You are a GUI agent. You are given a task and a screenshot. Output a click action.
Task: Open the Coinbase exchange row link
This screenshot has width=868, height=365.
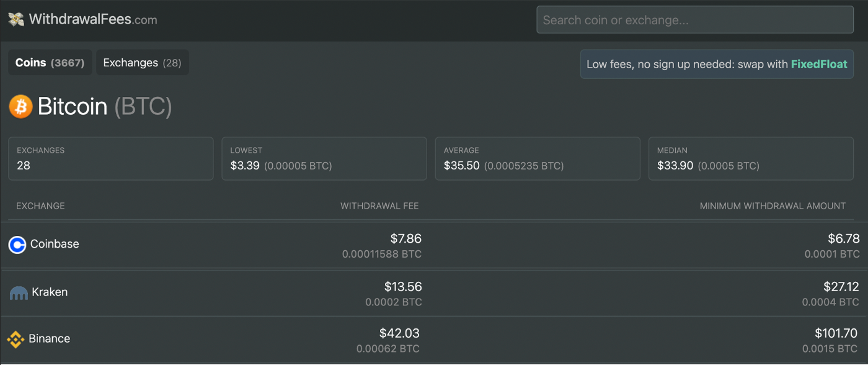pyautogui.click(x=55, y=245)
